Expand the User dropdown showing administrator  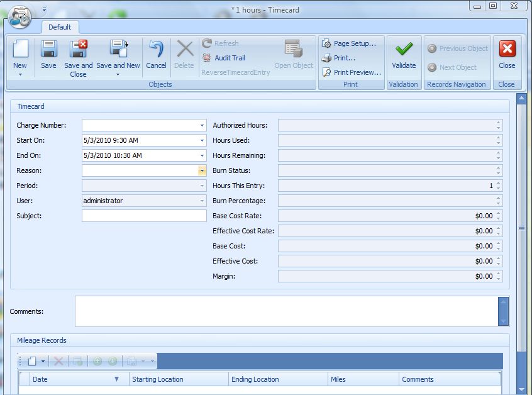pos(202,201)
